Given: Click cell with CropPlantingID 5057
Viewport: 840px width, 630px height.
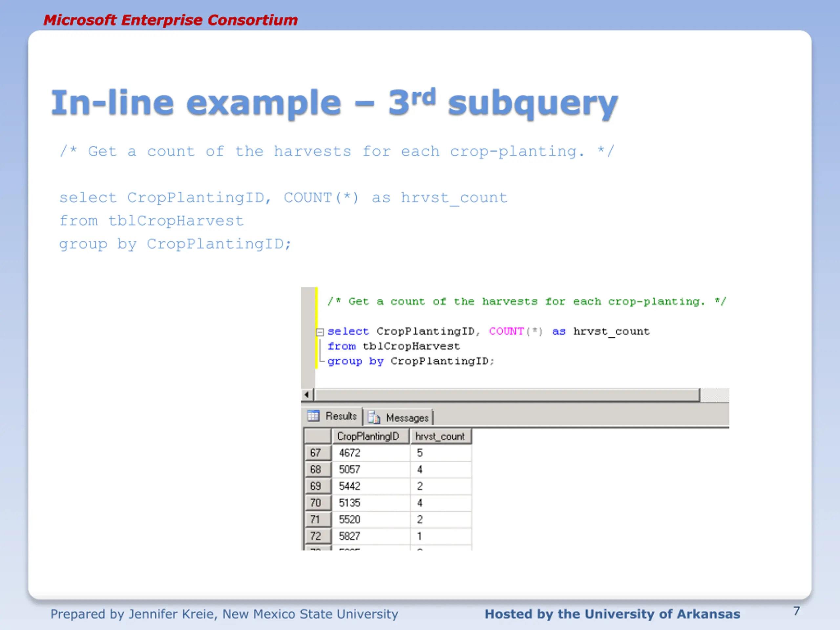Looking at the screenshot, I should [x=371, y=469].
